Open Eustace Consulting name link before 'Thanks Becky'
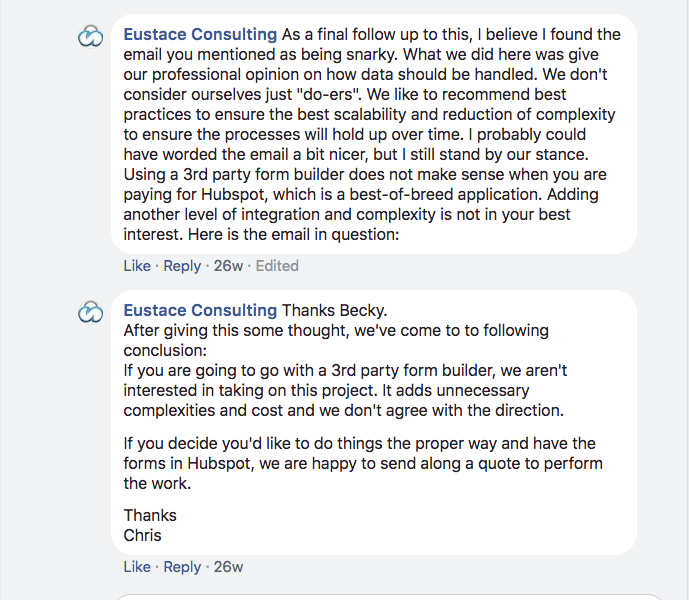This screenshot has height=600, width=689. (x=200, y=310)
